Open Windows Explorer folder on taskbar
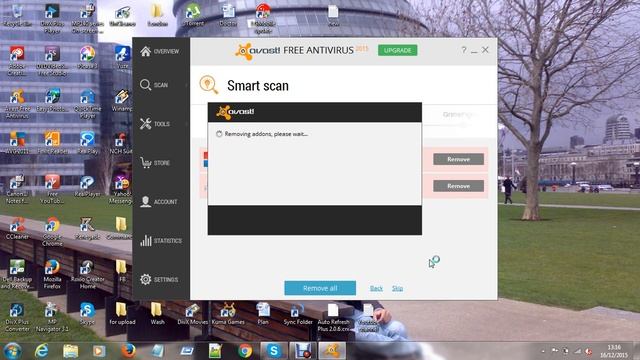 70,351
